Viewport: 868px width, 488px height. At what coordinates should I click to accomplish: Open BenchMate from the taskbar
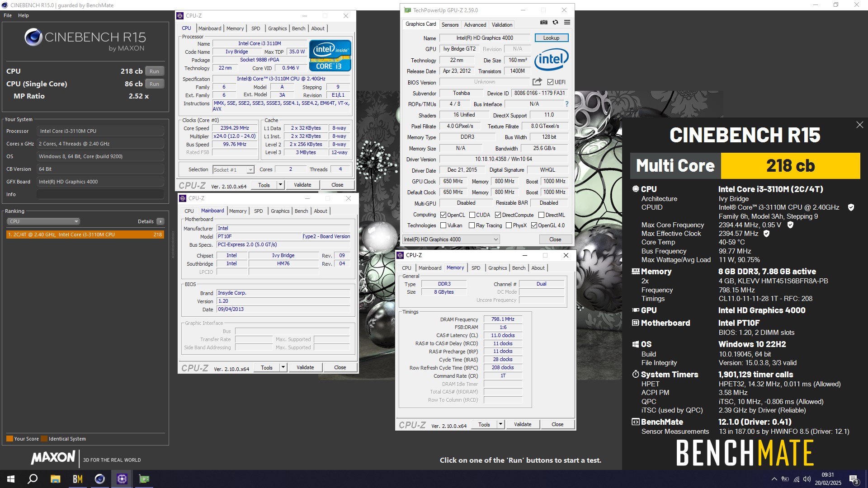coord(77,479)
